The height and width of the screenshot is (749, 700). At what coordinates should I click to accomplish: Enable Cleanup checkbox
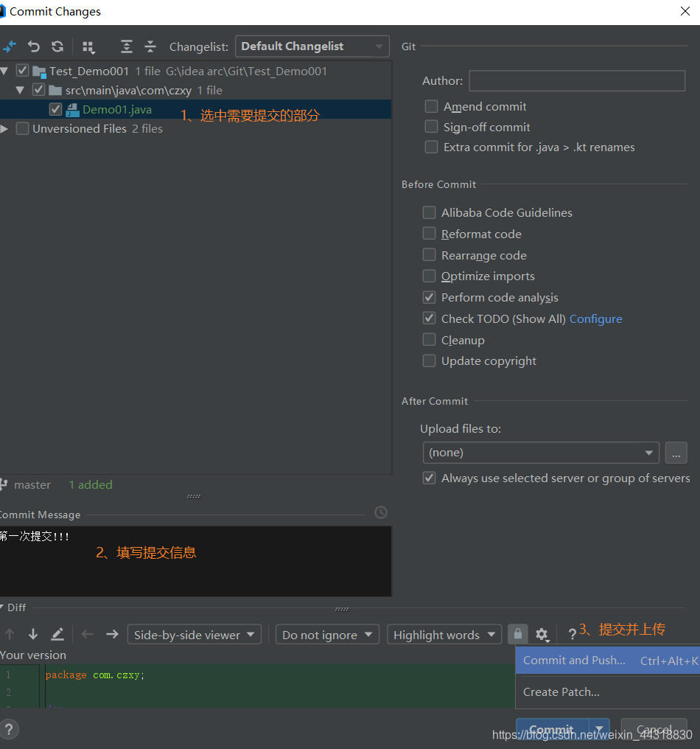tap(430, 340)
